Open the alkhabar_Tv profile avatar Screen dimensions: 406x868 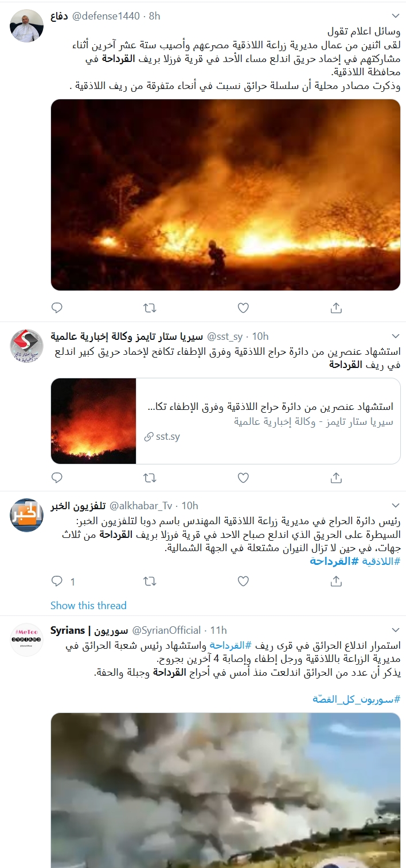(x=27, y=515)
